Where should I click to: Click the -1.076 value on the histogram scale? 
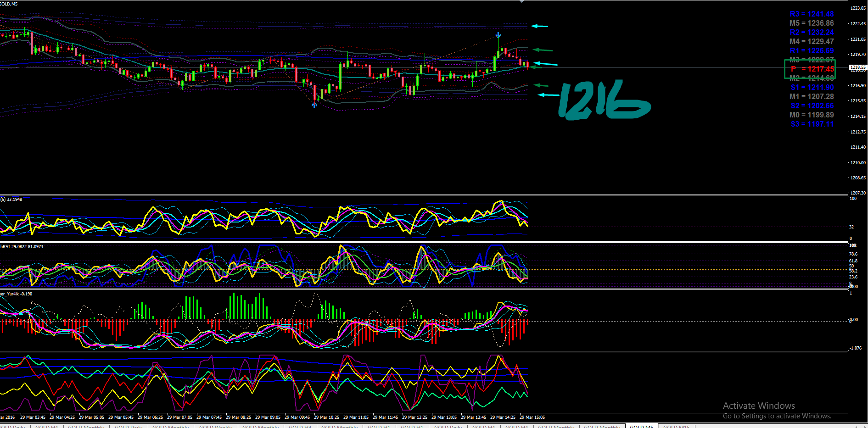[856, 348]
